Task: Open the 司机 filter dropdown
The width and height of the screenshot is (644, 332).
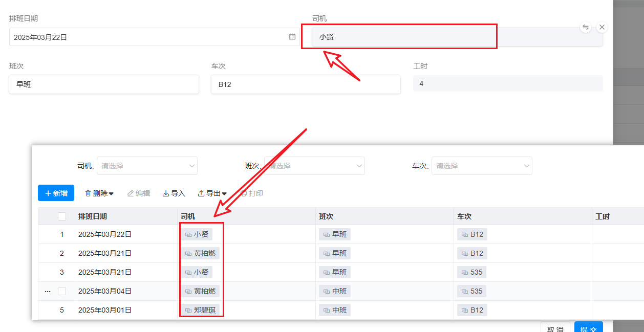Action: pos(147,166)
